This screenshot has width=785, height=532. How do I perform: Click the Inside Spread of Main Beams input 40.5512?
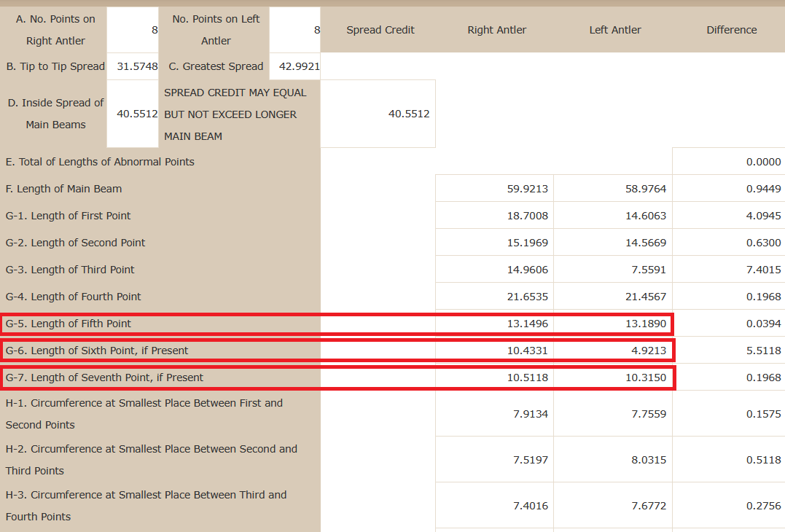133,114
